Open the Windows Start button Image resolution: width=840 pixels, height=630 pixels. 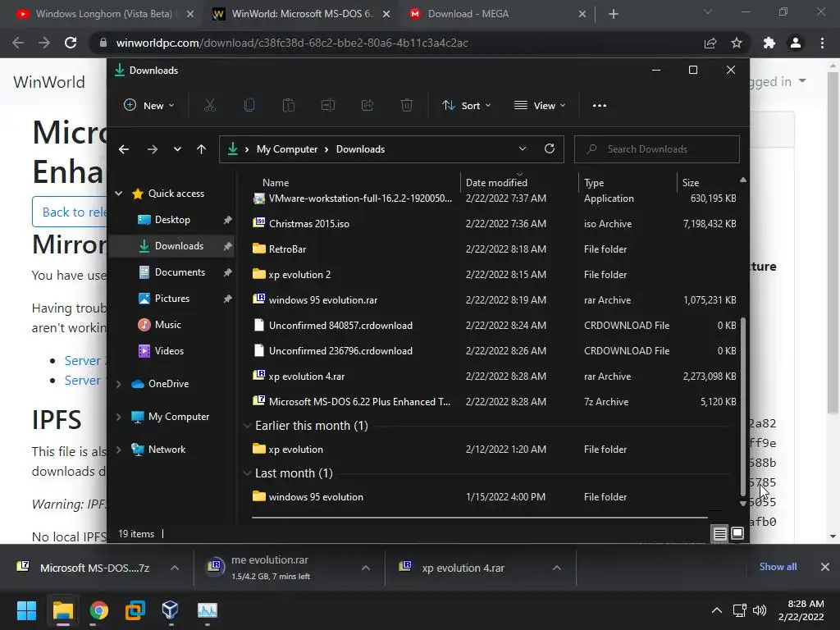[x=26, y=610]
